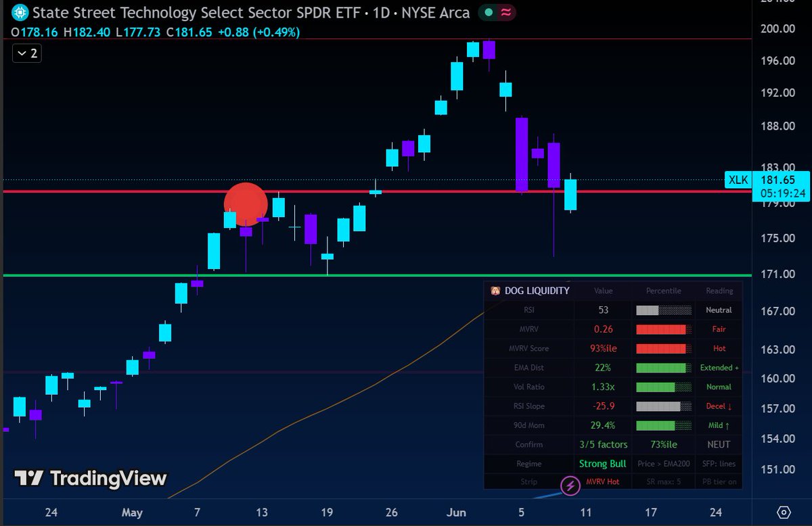The width and height of the screenshot is (812, 526).
Task: Click the 19 date label on the time axis
Action: pos(327,512)
